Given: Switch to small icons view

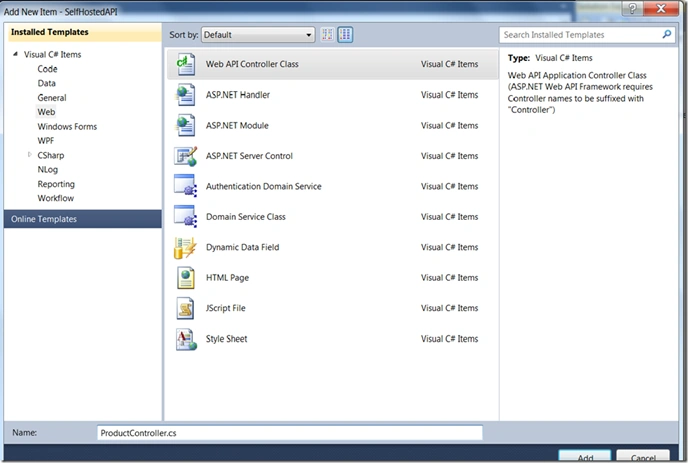Looking at the screenshot, I should (x=327, y=35).
